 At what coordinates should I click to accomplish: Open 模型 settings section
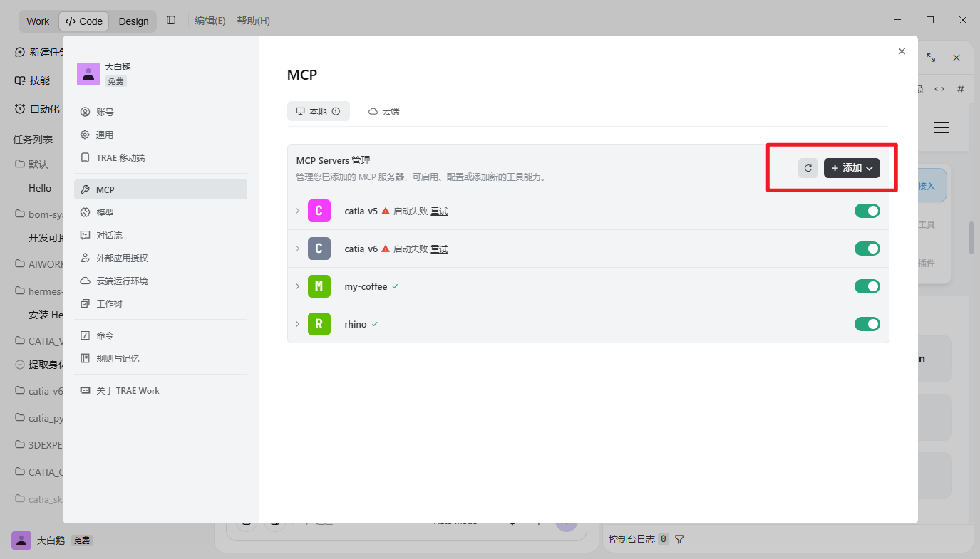[x=160, y=212]
